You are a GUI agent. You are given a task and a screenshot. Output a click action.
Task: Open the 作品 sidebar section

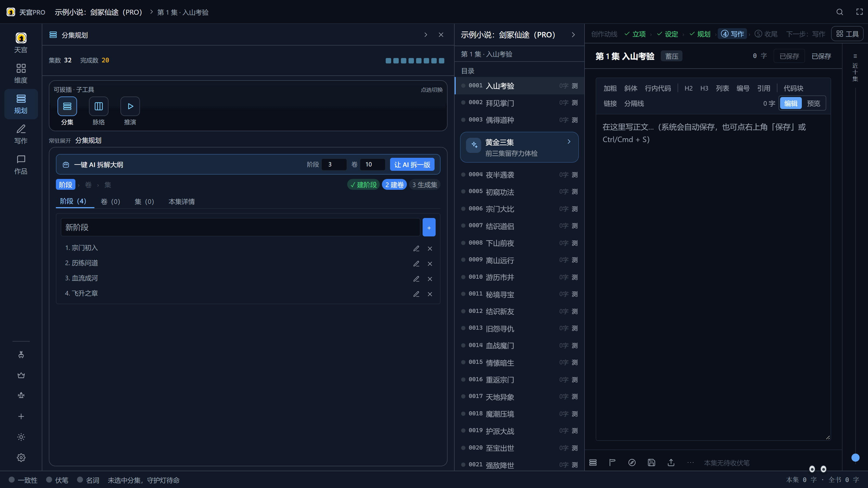[x=21, y=164]
